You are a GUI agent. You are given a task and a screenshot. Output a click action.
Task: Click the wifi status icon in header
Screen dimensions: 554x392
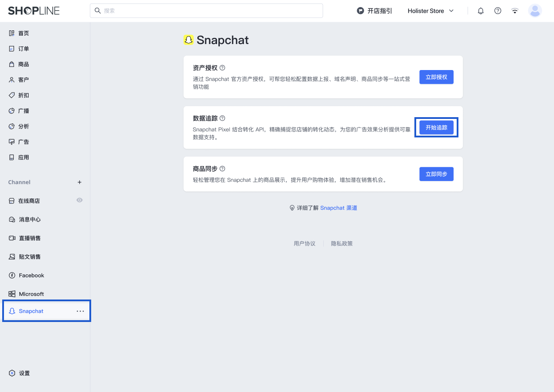coord(515,11)
